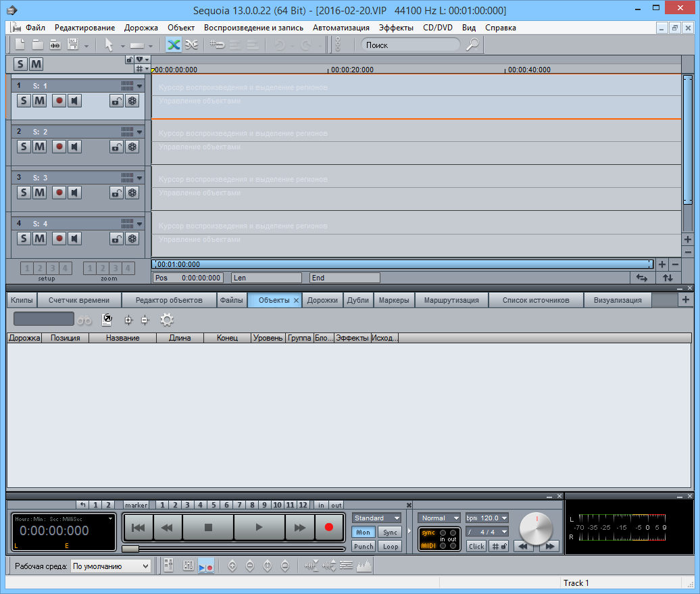Switch to the Маркеры tab
This screenshot has height=594, width=700.
[x=394, y=300]
